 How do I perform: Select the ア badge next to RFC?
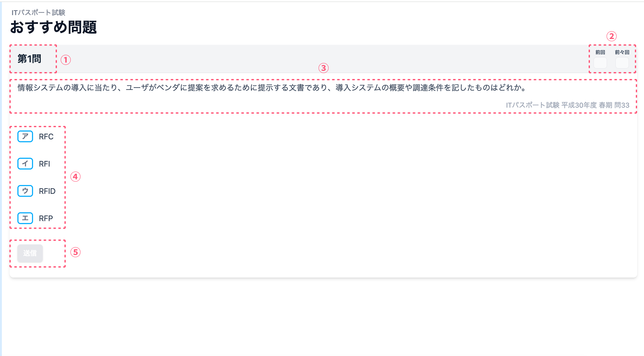[25, 136]
